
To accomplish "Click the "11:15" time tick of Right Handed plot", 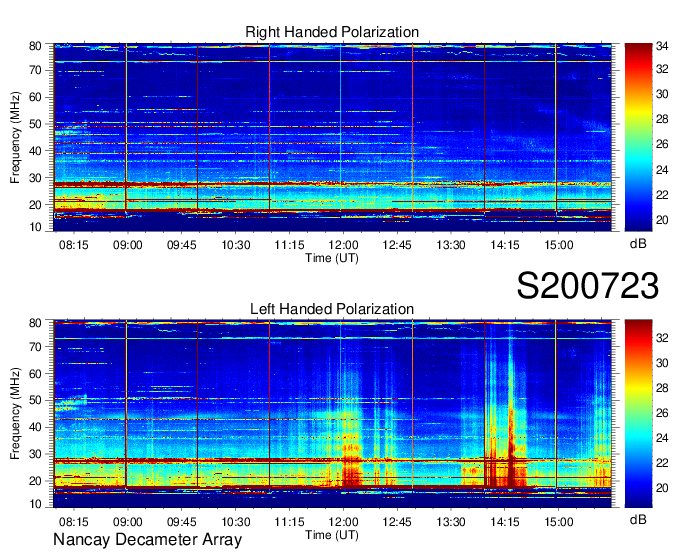I will [289, 245].
